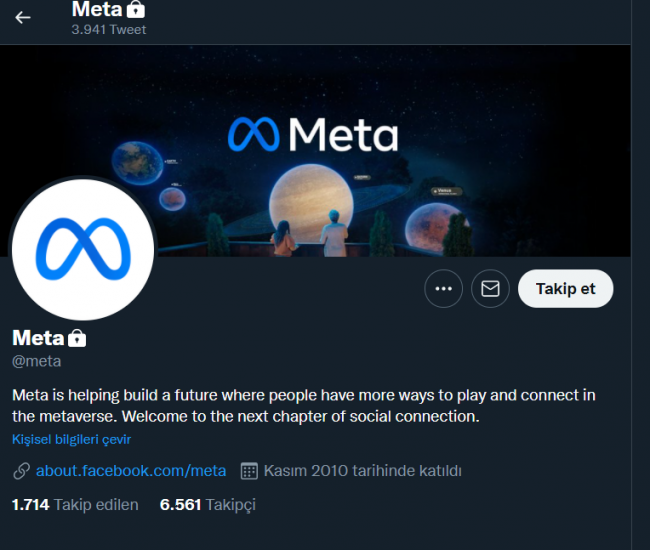Open the three-dots more options menu
Screen dimensions: 650x550
tap(444, 289)
